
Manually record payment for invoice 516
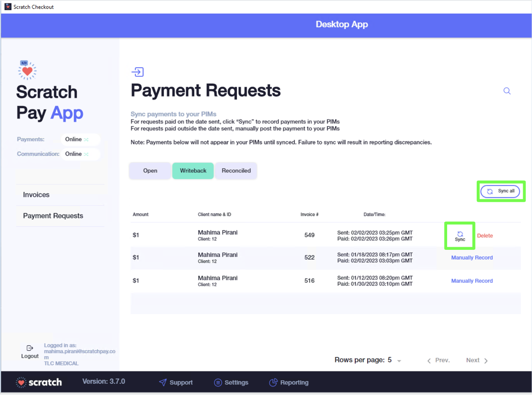coord(472,281)
